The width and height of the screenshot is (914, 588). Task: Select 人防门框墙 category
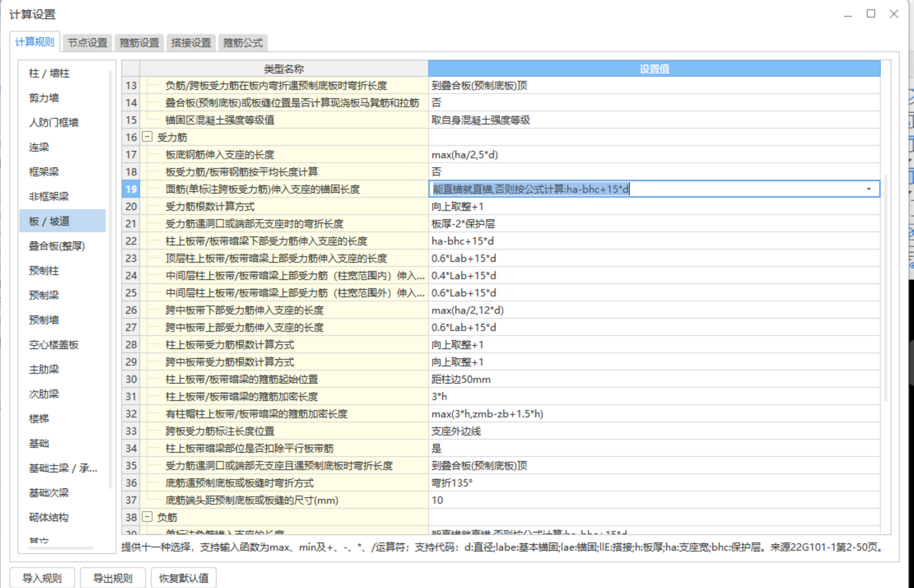click(x=63, y=122)
